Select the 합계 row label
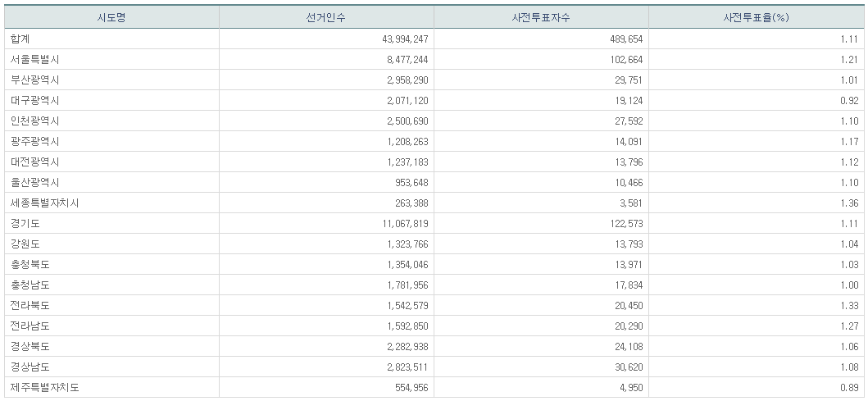 tap(20, 39)
